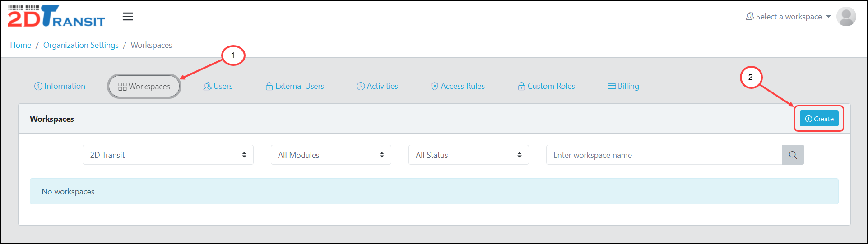Focus the Enter workspace name field
Image resolution: width=868 pixels, height=244 pixels.
(664, 155)
